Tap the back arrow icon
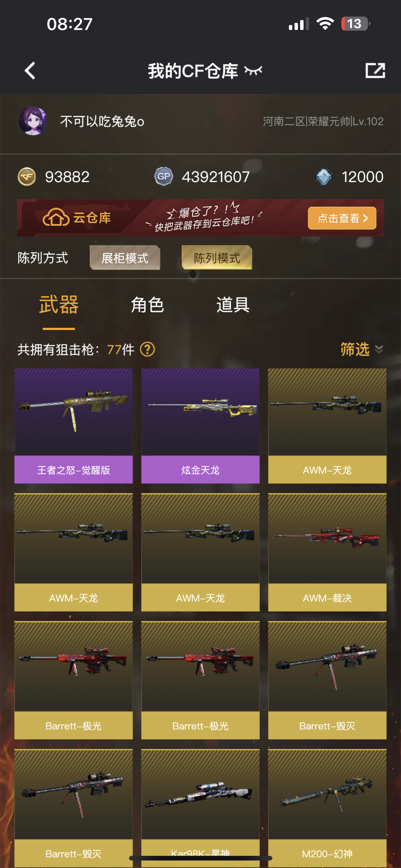 click(30, 70)
